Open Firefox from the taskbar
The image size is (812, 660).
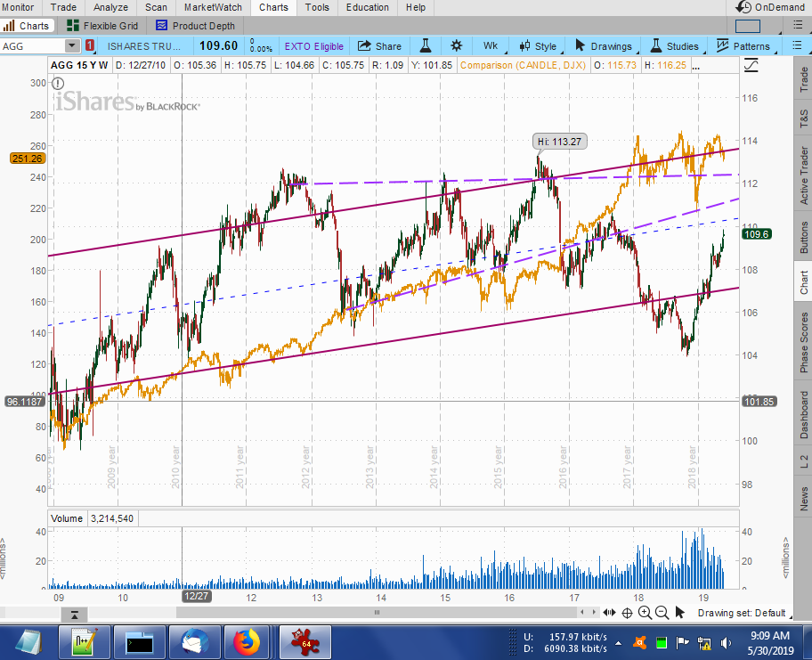pyautogui.click(x=244, y=641)
